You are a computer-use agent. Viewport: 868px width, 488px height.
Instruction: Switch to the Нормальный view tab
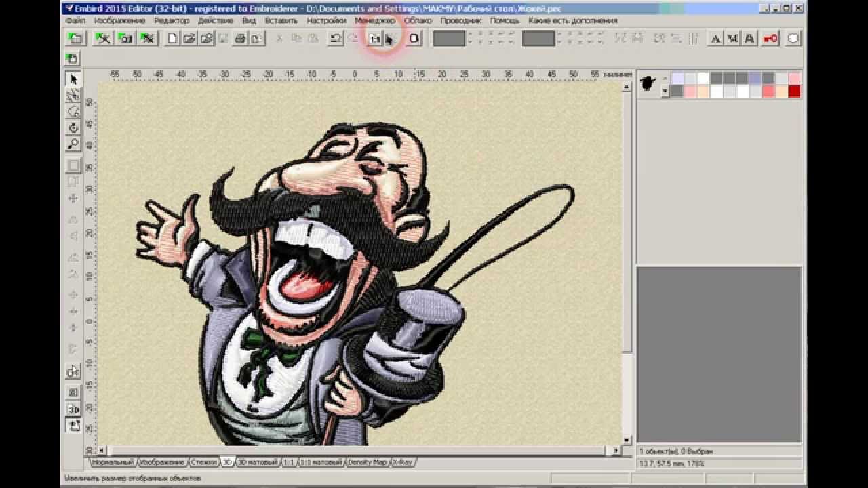tap(111, 462)
